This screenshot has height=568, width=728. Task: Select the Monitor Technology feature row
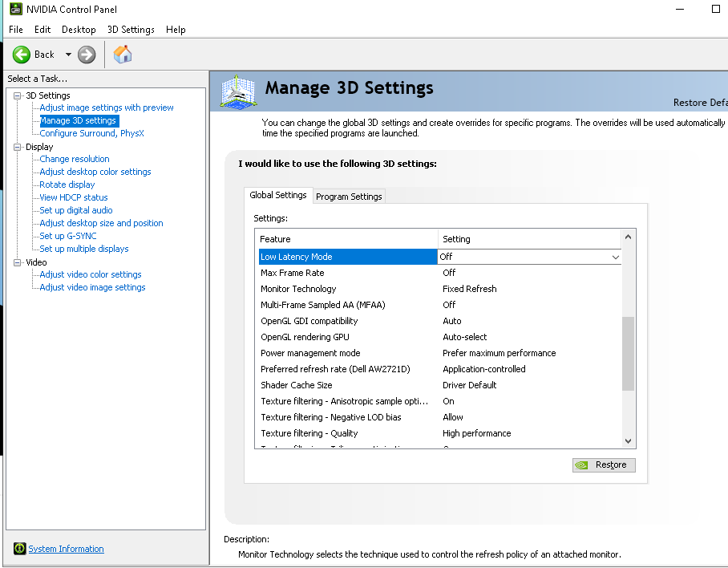pos(439,289)
